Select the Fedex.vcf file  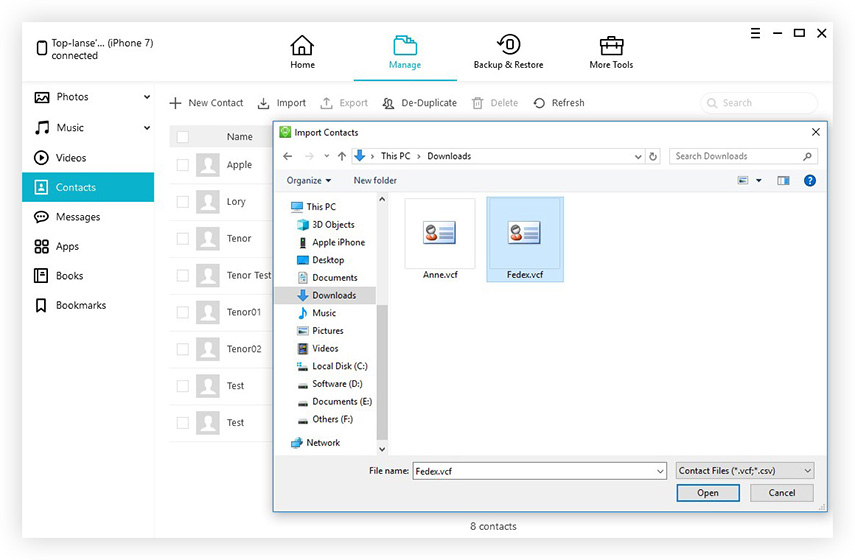(525, 239)
